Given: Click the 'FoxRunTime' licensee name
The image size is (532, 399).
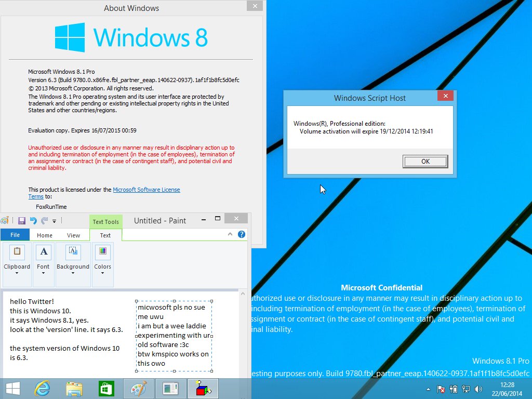Looking at the screenshot, I should (x=51, y=207).
